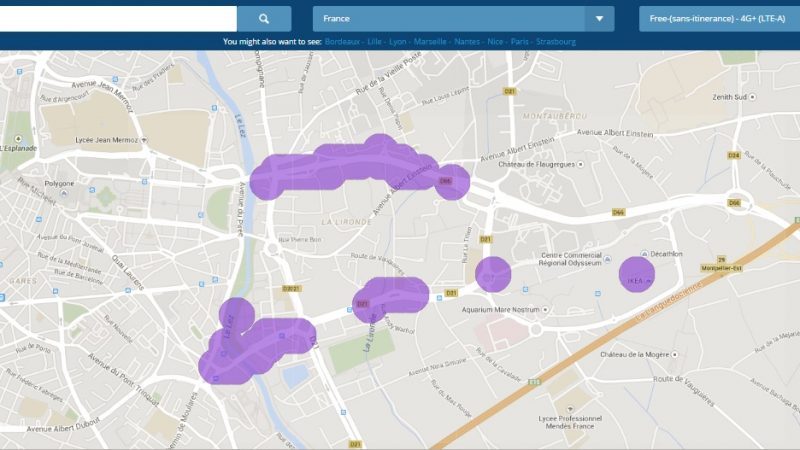Open the Strasbourg city link
Image resolution: width=800 pixels, height=450 pixels.
point(556,42)
